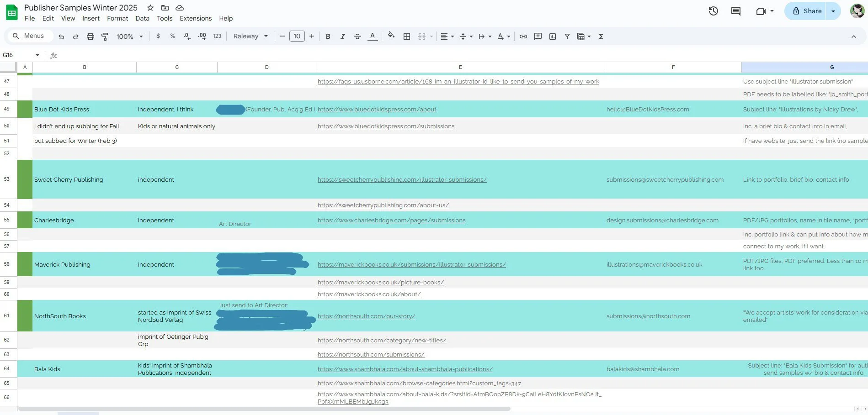The width and height of the screenshot is (868, 415).
Task: Toggle italic formatting
Action: click(x=342, y=37)
